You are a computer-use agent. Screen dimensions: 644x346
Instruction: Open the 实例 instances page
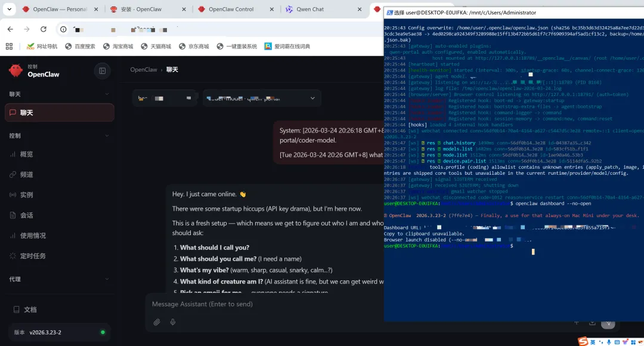[x=60, y=195]
